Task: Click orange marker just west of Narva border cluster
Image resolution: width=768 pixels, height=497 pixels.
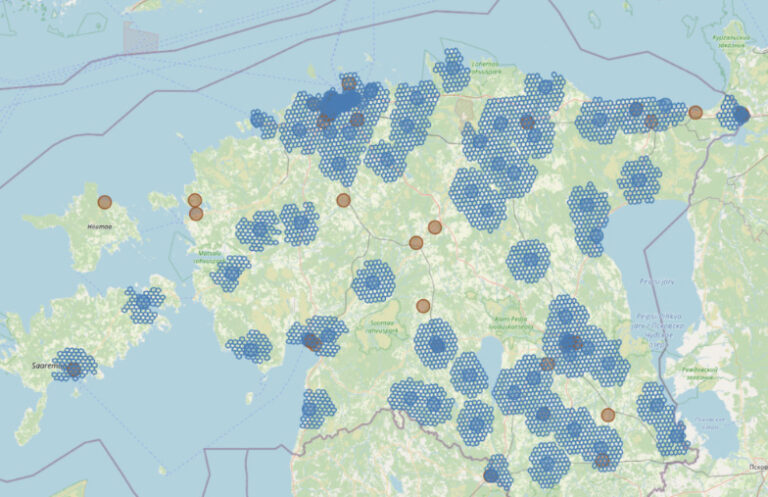Action: click(x=695, y=112)
